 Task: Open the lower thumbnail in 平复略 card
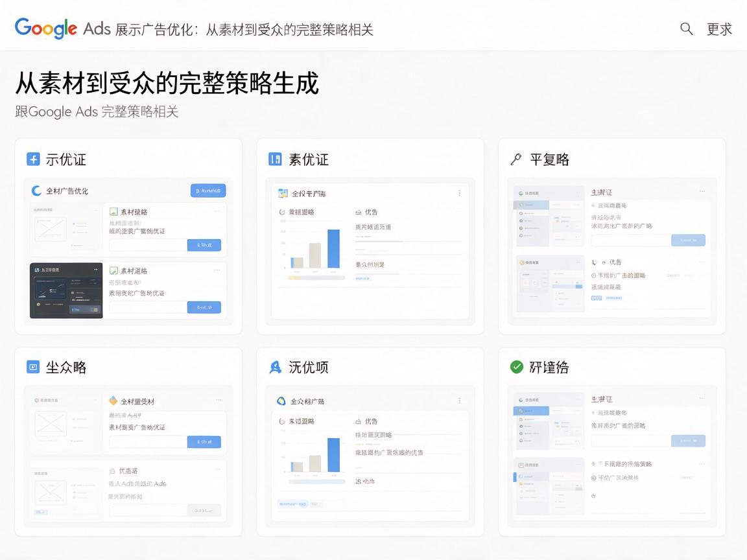(x=550, y=284)
